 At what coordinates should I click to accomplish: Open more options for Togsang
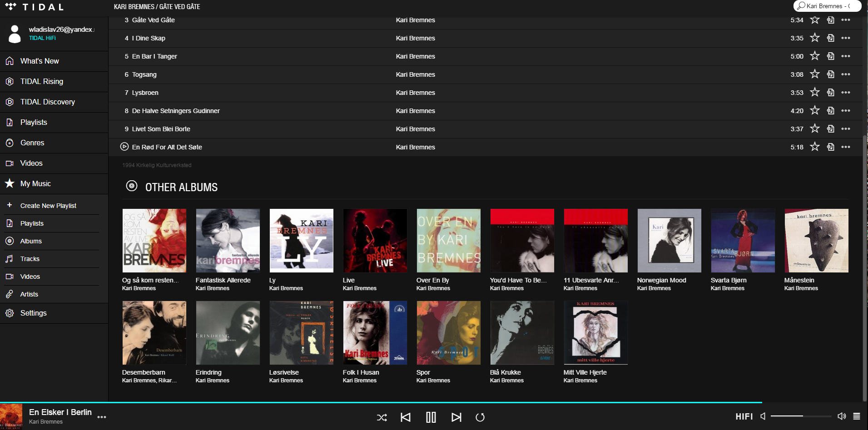click(x=845, y=74)
